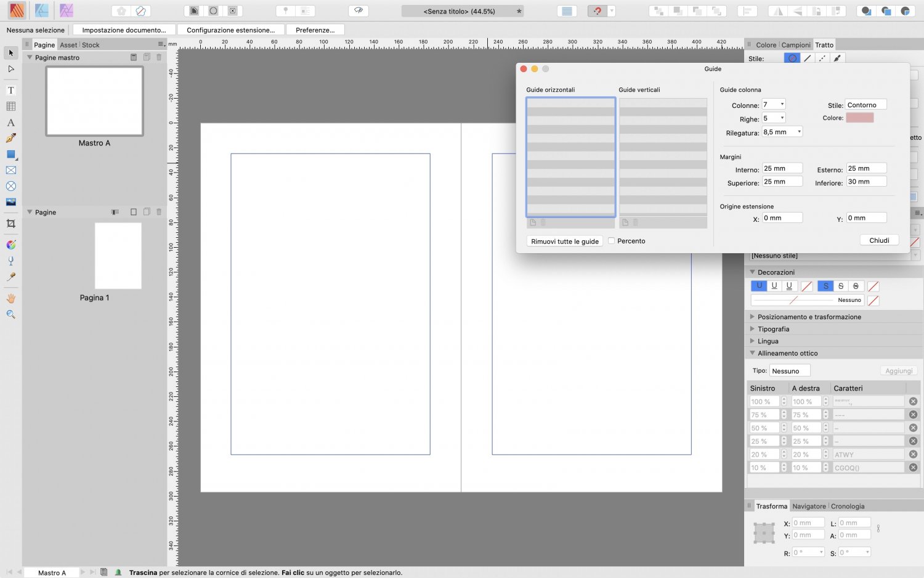Open the Navigatore tab
This screenshot has width=924, height=578.
click(x=809, y=507)
